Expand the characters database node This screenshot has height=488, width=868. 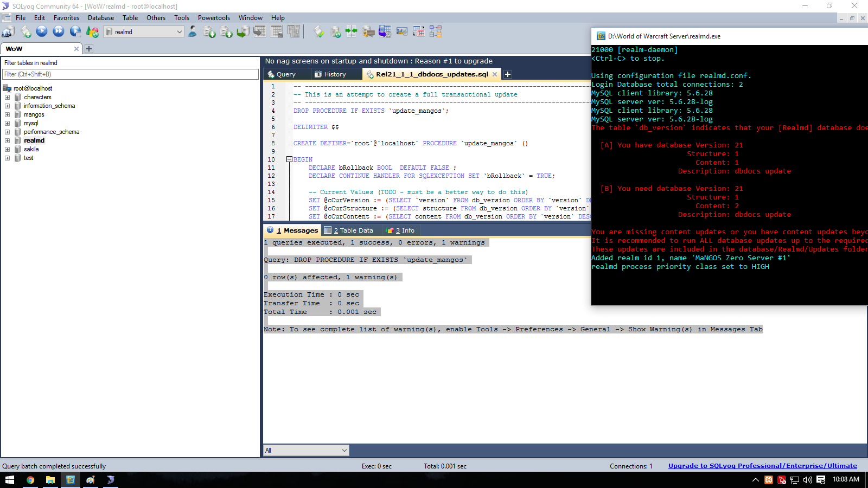pos(8,97)
